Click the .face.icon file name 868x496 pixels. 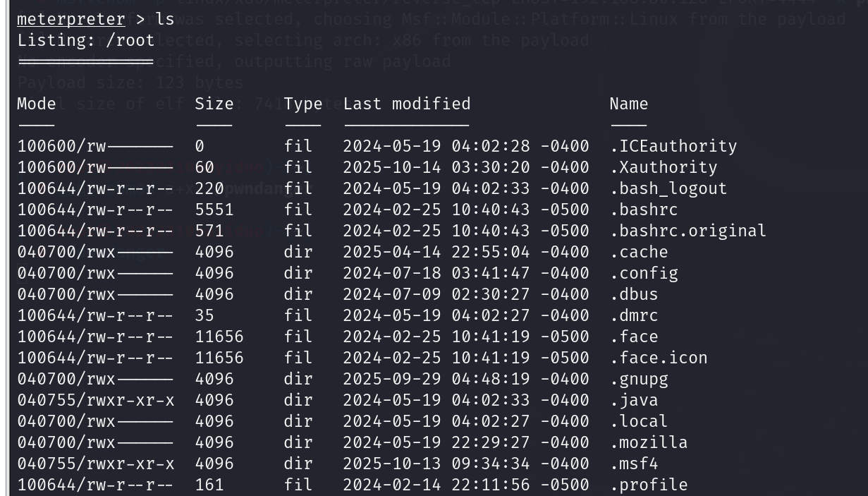tap(658, 358)
